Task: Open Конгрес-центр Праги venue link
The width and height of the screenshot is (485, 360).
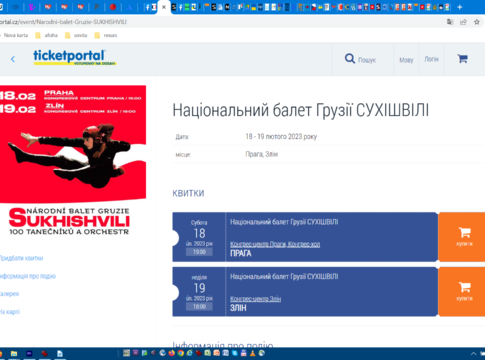Action: click(x=275, y=244)
